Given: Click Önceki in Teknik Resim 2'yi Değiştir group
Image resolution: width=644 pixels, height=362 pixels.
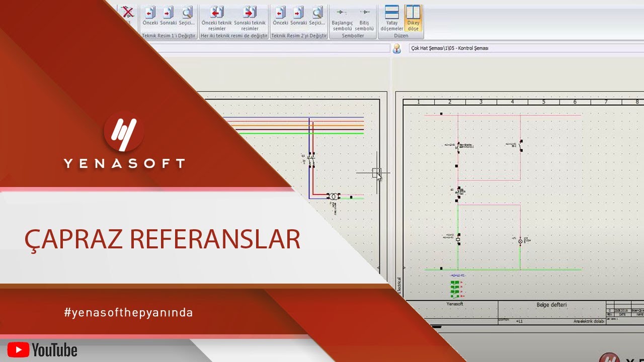Looking at the screenshot, I should [280, 16].
